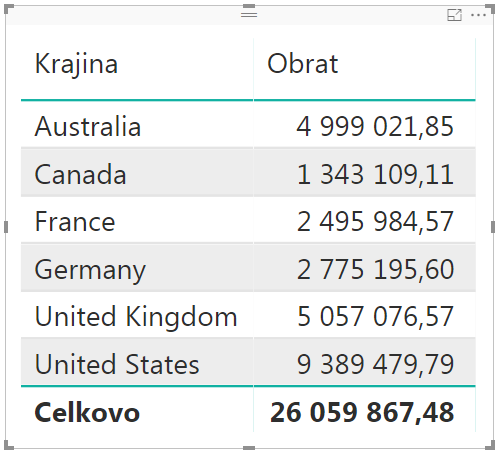The image size is (498, 452).
Task: Select the Australia row
Action: click(x=248, y=124)
